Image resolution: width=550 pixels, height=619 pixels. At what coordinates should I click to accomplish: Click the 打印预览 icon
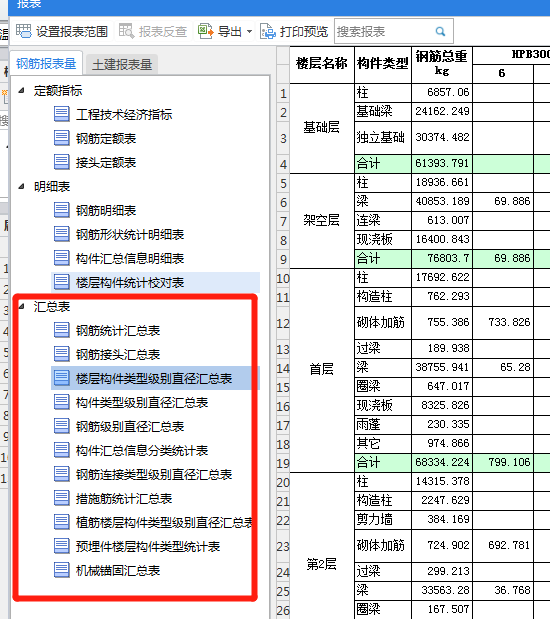(268, 31)
